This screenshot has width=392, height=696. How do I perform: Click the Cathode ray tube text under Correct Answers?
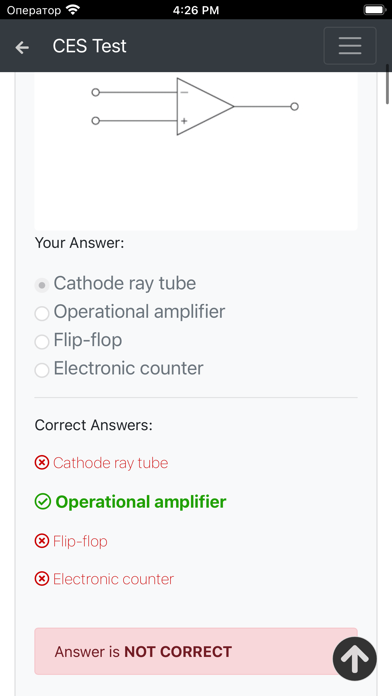111,463
